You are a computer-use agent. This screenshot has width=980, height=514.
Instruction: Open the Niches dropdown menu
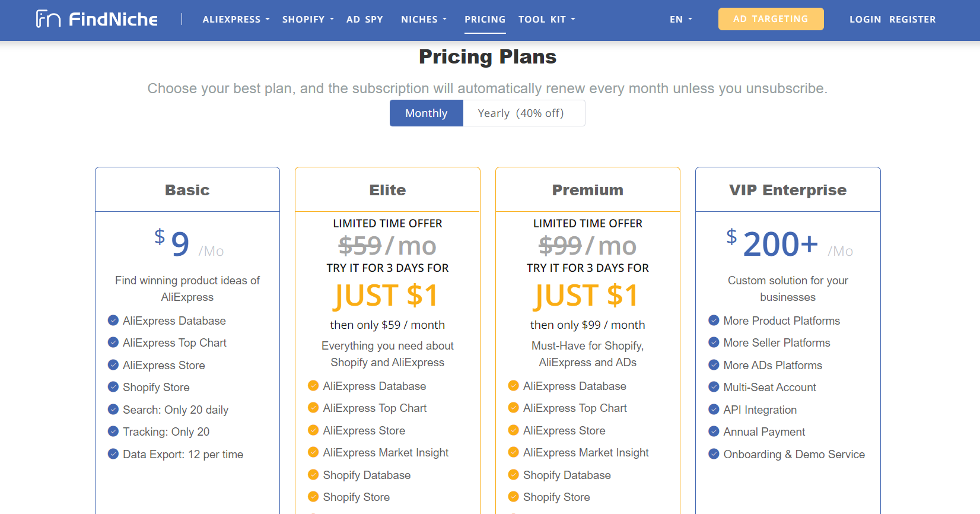click(424, 20)
